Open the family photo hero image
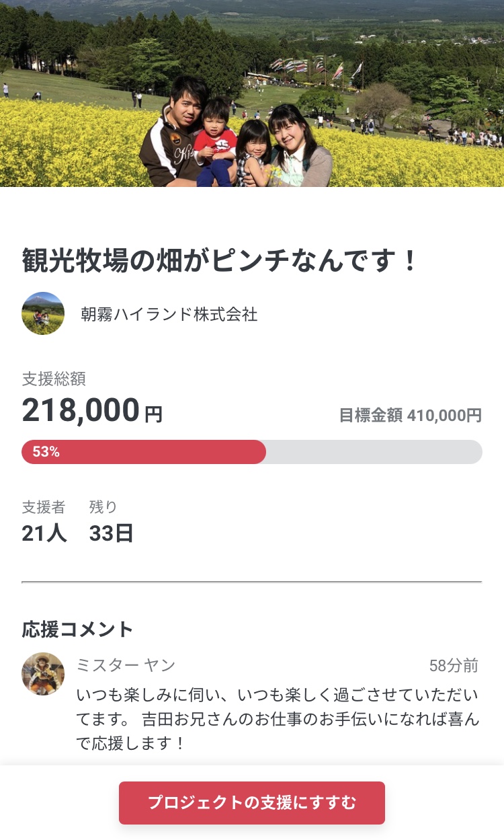Image resolution: width=504 pixels, height=840 pixels. tap(252, 94)
